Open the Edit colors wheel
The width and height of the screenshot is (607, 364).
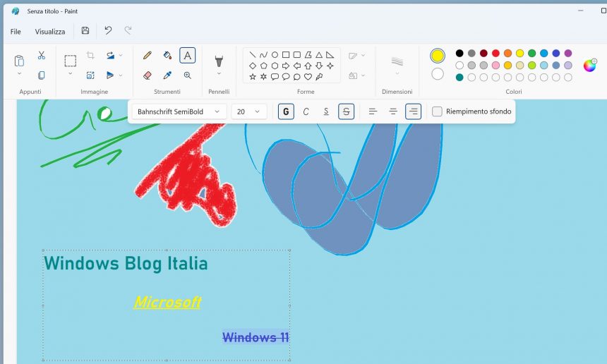coord(590,66)
